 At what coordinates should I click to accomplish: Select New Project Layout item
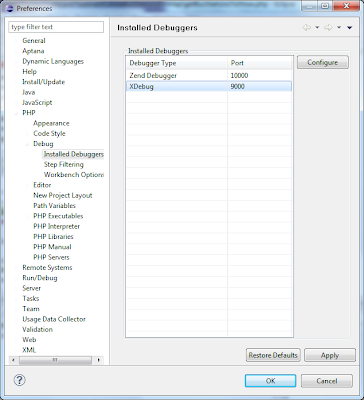pos(63,196)
